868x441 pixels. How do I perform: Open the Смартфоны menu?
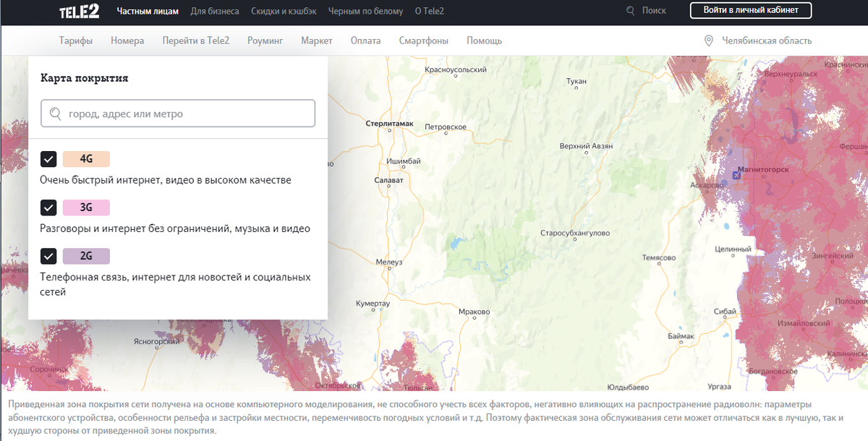pos(424,40)
